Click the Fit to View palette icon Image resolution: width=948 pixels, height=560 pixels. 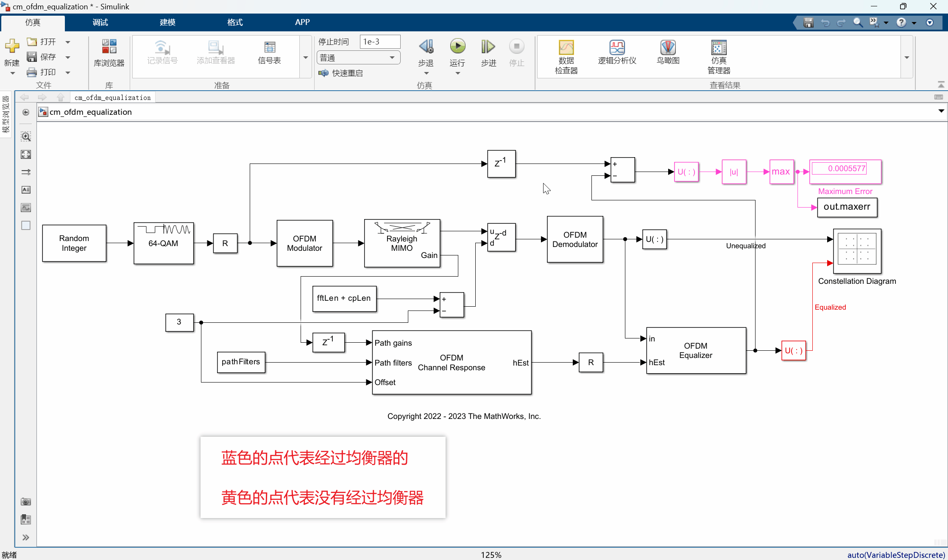tap(26, 154)
